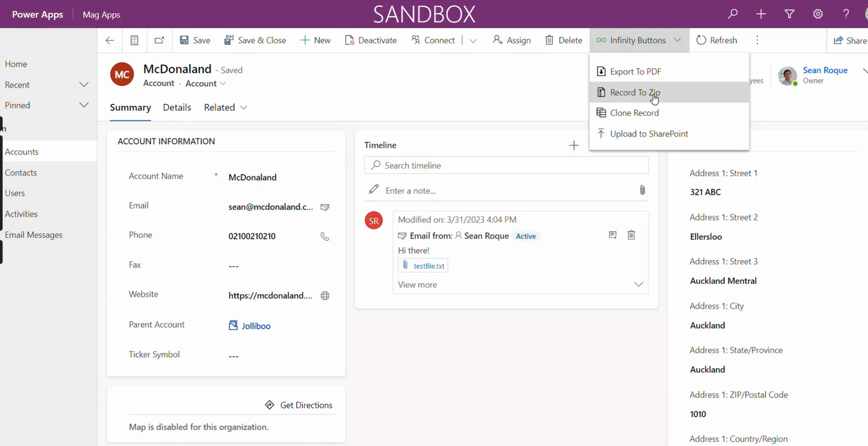Choose Upload to SharePoint

coord(669,134)
